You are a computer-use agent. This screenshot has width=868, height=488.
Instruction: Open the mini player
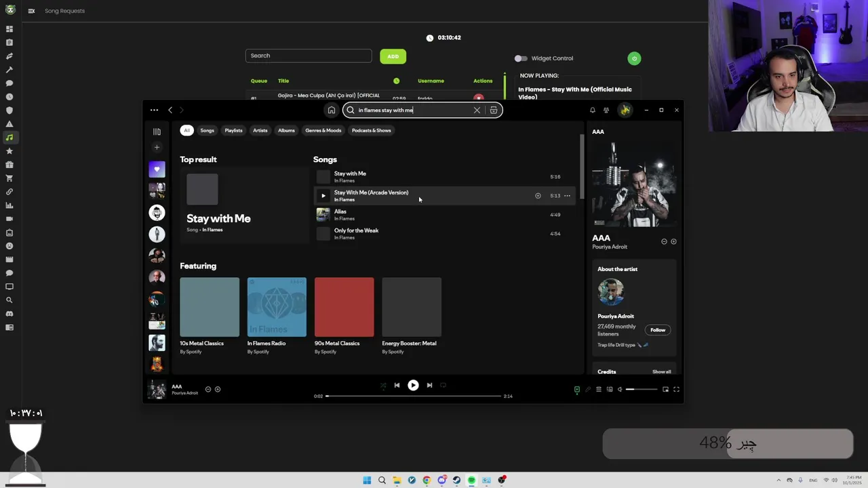tap(665, 389)
